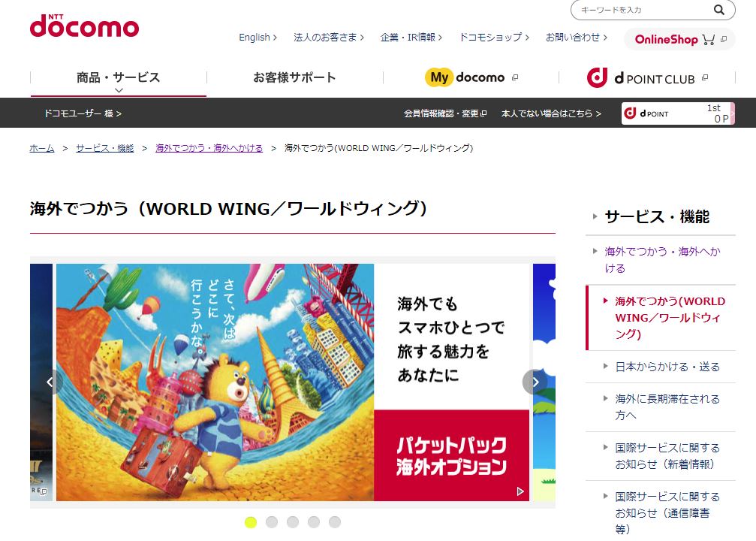Click the keyword search input field
756x541 pixels.
point(643,10)
